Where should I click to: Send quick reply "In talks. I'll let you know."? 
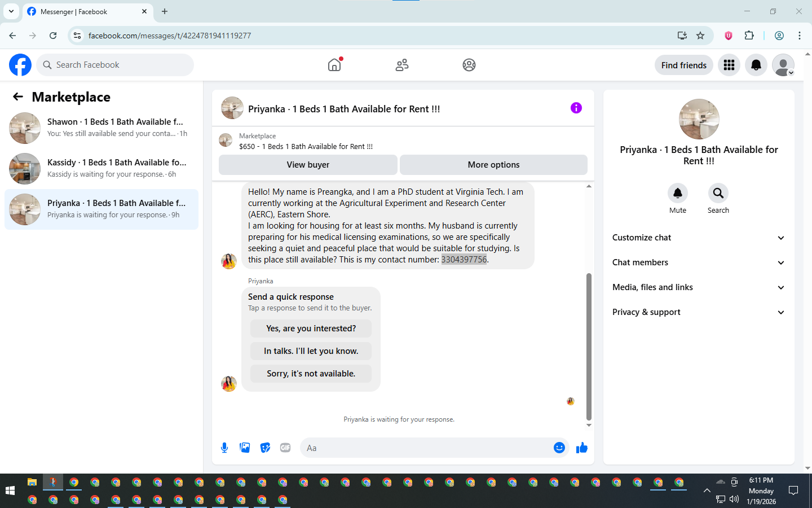click(311, 351)
